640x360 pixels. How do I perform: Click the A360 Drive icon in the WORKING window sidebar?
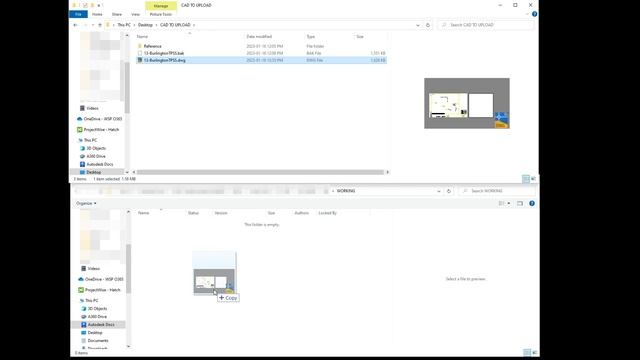point(84,317)
